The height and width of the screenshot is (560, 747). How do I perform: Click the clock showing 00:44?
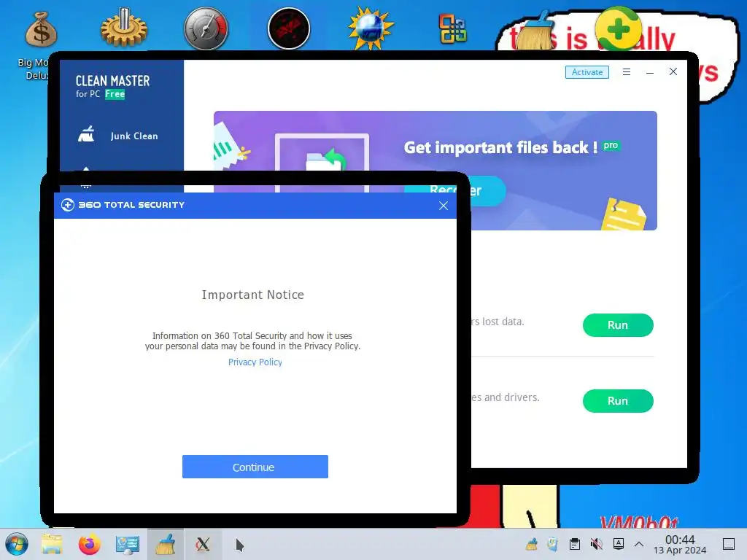(x=680, y=544)
